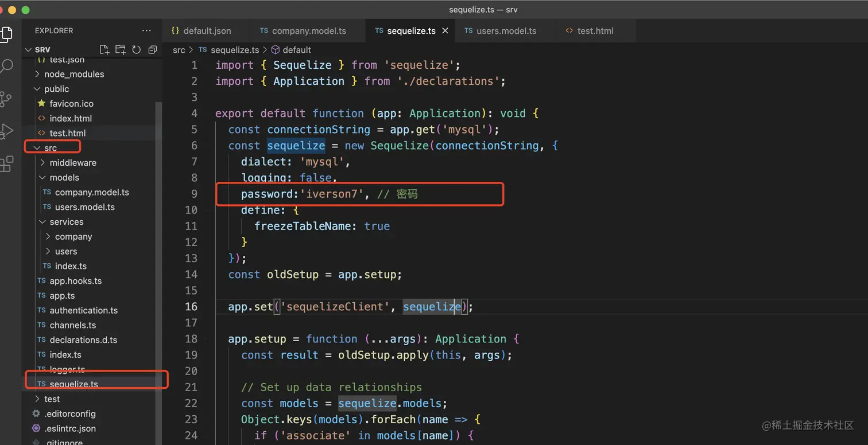This screenshot has height=445, width=868.
Task: Click oldSetup constant on line 14
Action: click(293, 275)
